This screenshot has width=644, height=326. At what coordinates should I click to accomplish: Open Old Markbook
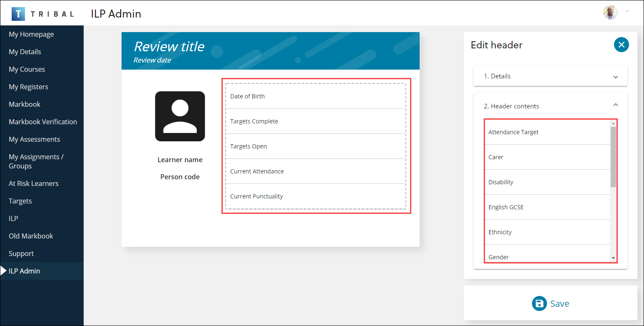(31, 236)
